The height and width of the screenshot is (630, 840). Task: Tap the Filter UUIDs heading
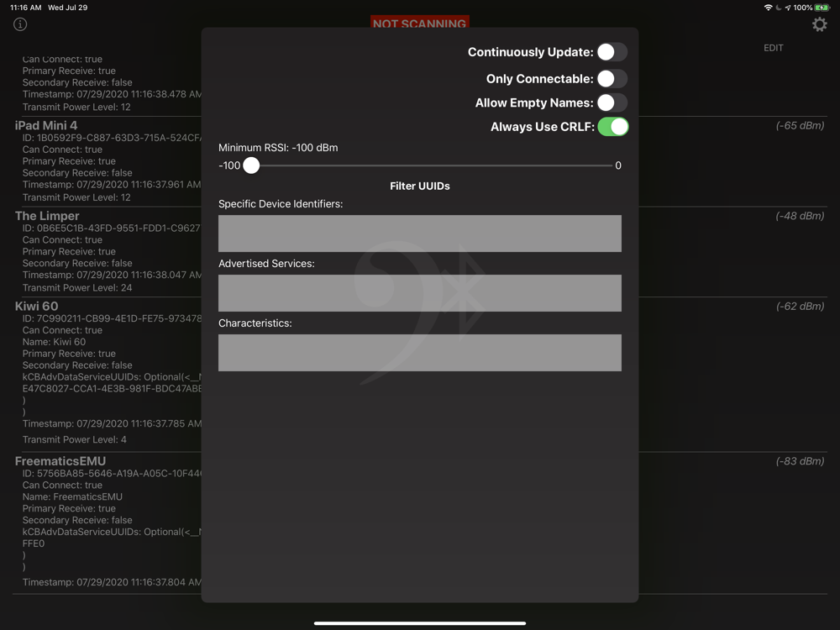click(x=419, y=186)
